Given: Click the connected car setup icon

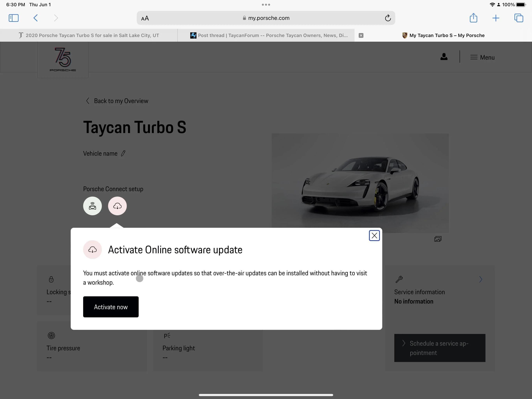Looking at the screenshot, I should 92,206.
